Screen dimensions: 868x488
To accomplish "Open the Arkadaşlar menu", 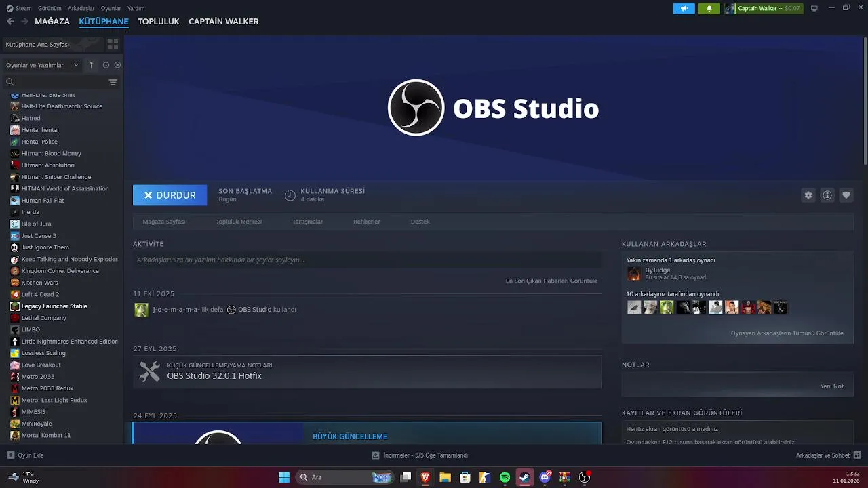I will 81,8.
